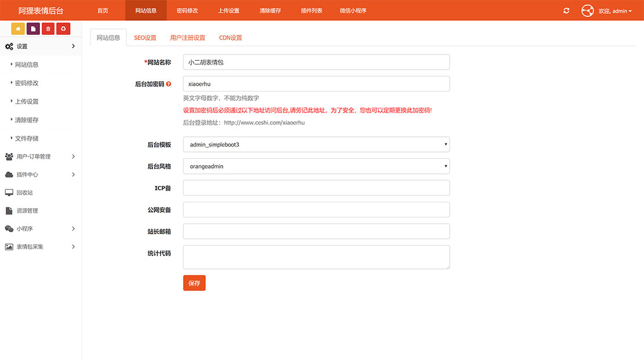
Task: Open the red trash quick-access icon
Action: pos(48,28)
